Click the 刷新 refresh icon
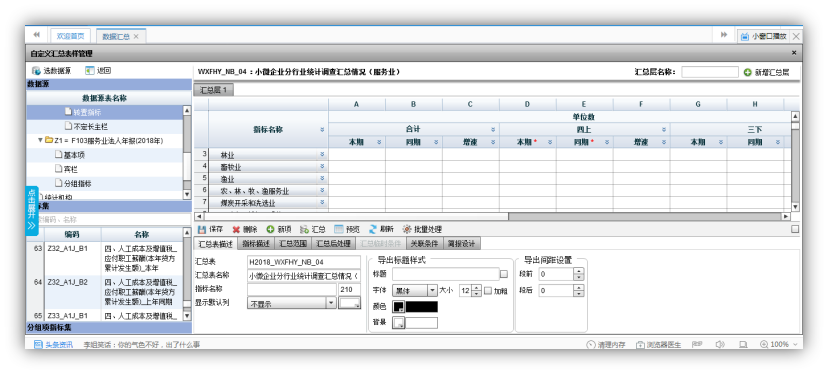829x375 pixels. coord(373,229)
